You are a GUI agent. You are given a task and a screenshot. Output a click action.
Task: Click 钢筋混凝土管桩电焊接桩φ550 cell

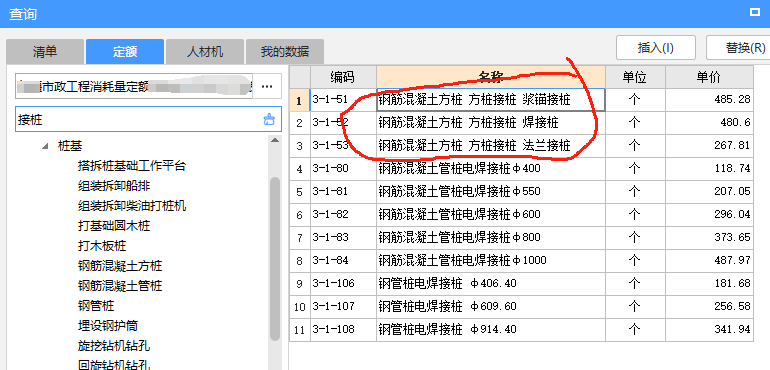pyautogui.click(x=491, y=191)
